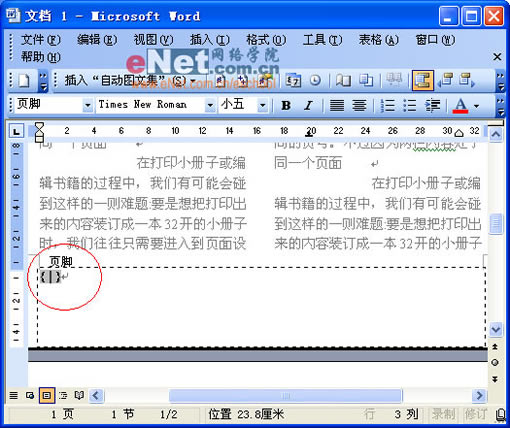Apply bulleted list formatting

409,105
